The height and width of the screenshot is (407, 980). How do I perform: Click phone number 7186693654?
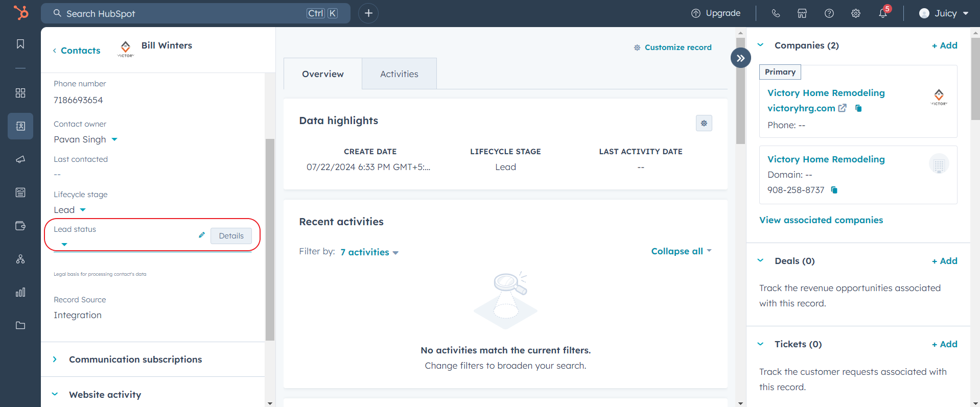[78, 100]
